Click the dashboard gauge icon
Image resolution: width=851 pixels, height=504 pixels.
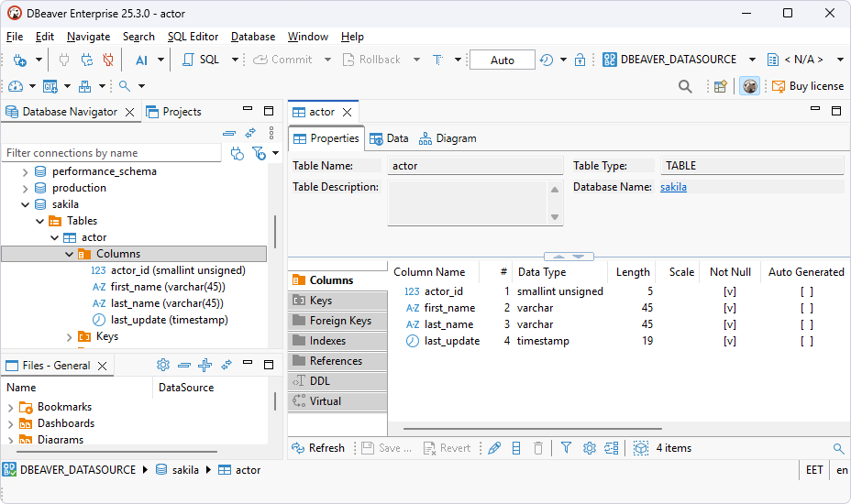coord(16,86)
